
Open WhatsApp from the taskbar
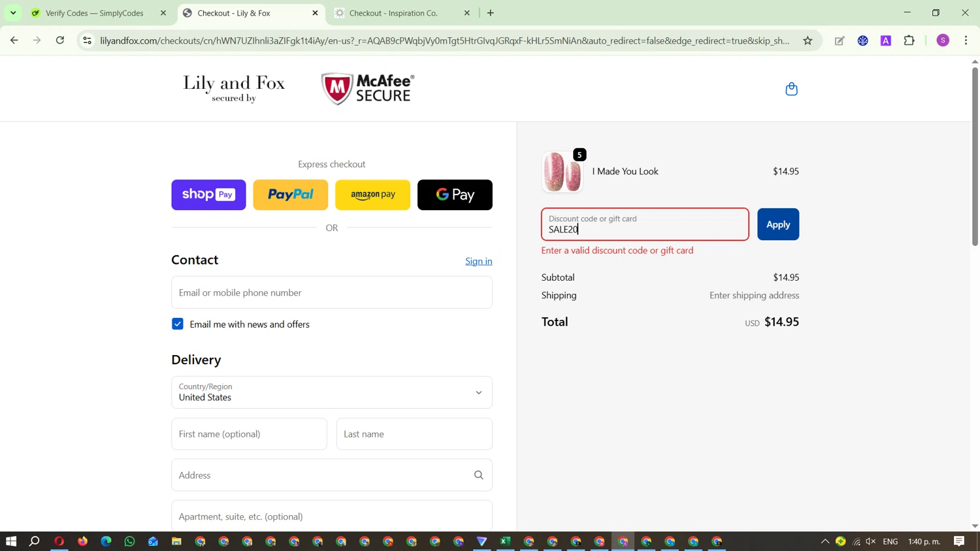(x=129, y=541)
